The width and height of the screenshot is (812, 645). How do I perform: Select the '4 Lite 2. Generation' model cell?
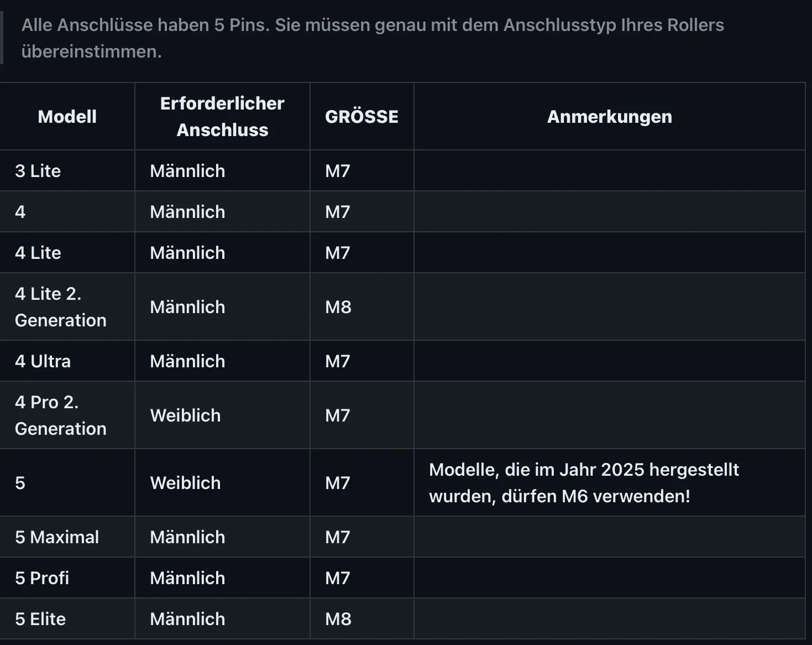pyautogui.click(x=60, y=307)
